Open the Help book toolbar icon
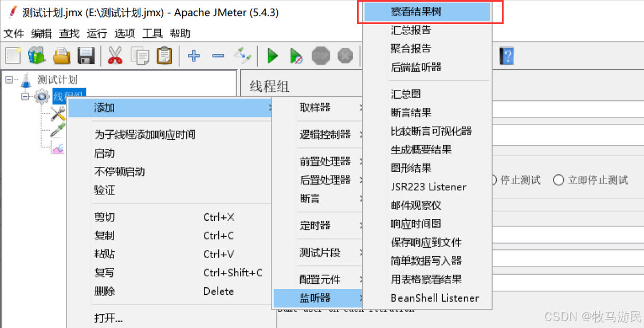 506,56
